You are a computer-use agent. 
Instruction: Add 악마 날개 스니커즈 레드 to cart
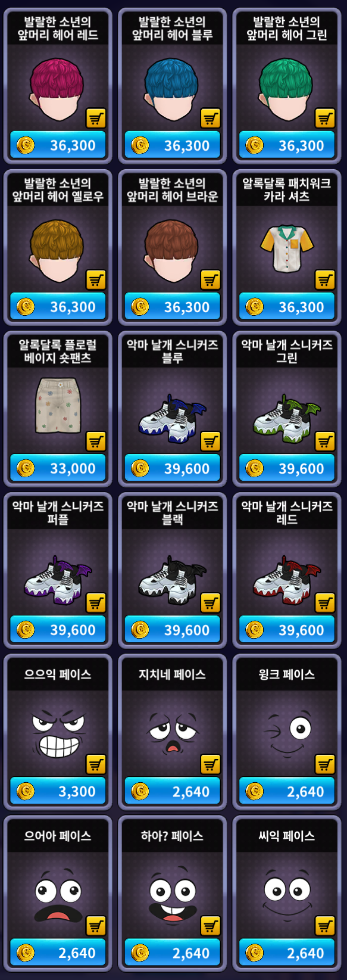point(324,602)
